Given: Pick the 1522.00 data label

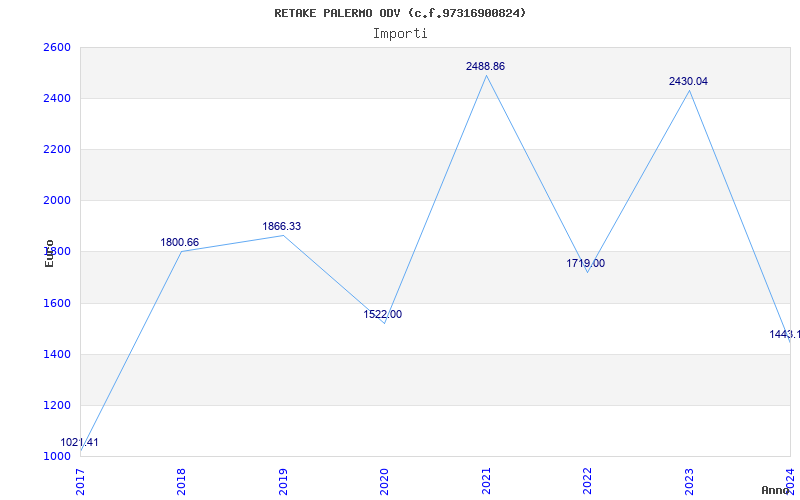Looking at the screenshot, I should 383,314.
